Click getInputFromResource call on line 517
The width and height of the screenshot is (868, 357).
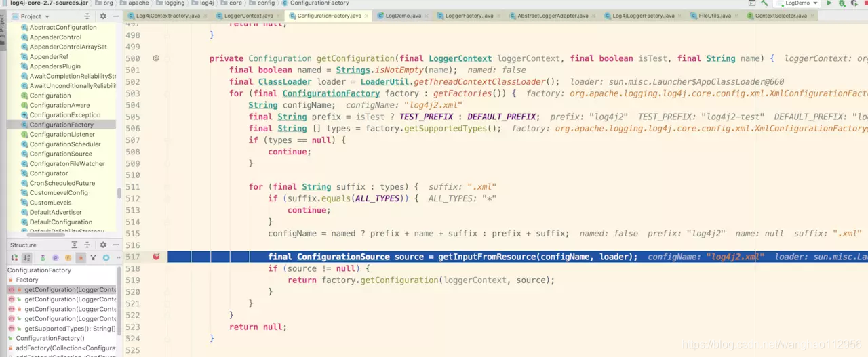tap(488, 257)
